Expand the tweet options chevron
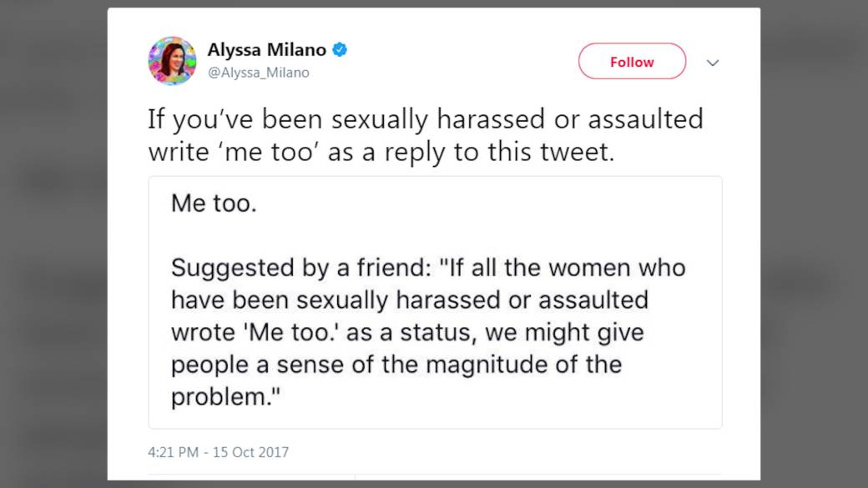The width and height of the screenshot is (868, 488). pyautogui.click(x=713, y=63)
